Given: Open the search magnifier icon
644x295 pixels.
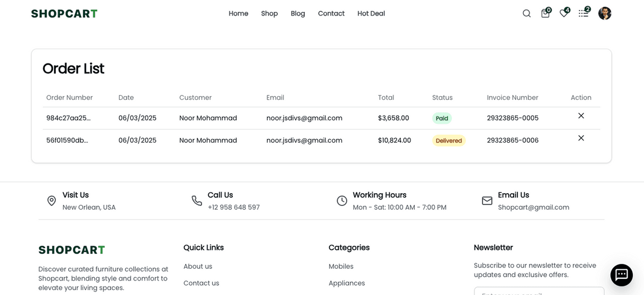Looking at the screenshot, I should pyautogui.click(x=526, y=13).
